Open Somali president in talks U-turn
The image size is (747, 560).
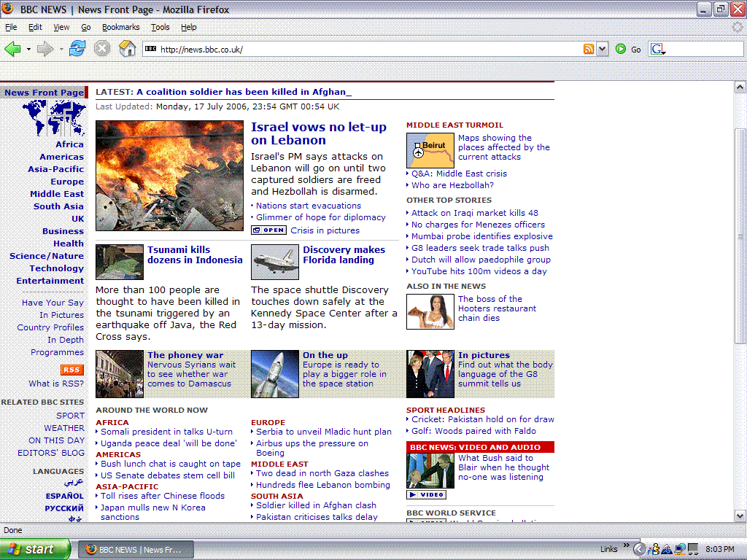167,432
